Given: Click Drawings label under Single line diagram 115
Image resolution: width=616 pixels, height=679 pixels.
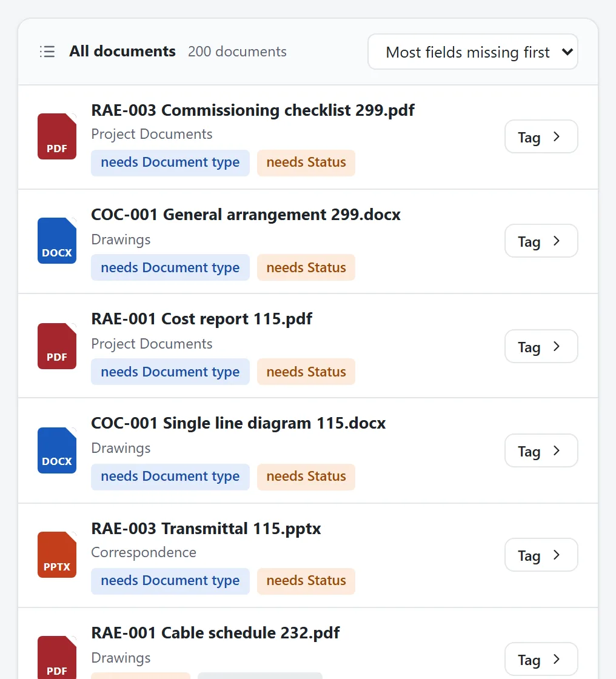Looking at the screenshot, I should click(x=121, y=448).
